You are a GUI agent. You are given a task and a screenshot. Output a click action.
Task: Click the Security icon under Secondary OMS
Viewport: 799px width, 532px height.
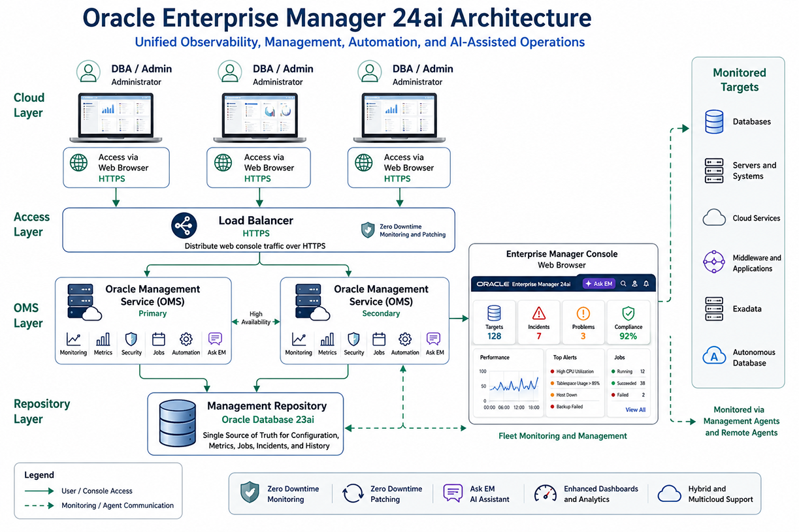pyautogui.click(x=353, y=339)
